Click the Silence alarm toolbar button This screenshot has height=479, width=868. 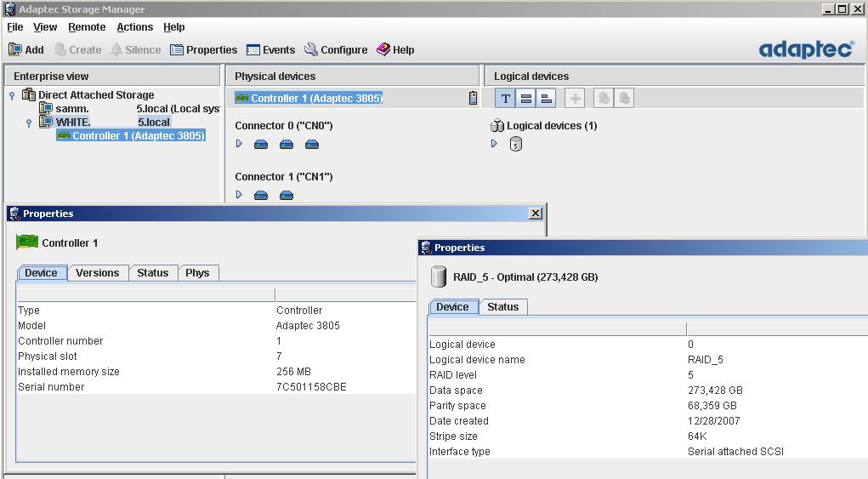pos(136,50)
